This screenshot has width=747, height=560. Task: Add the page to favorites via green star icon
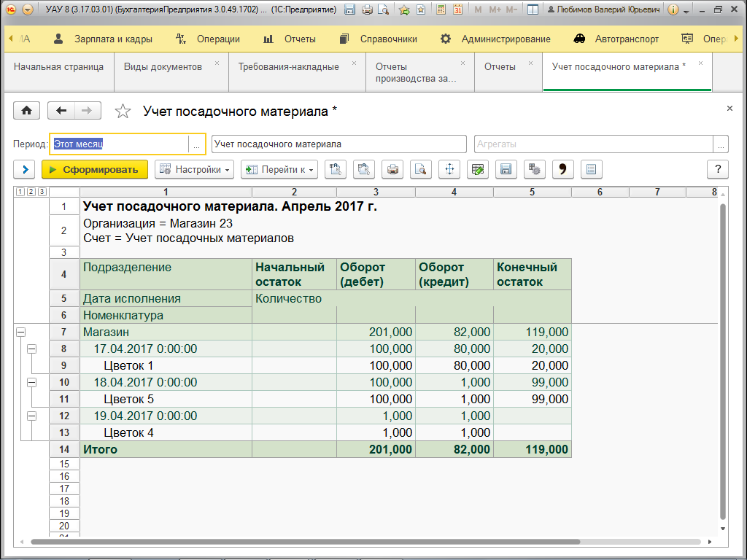click(x=404, y=9)
